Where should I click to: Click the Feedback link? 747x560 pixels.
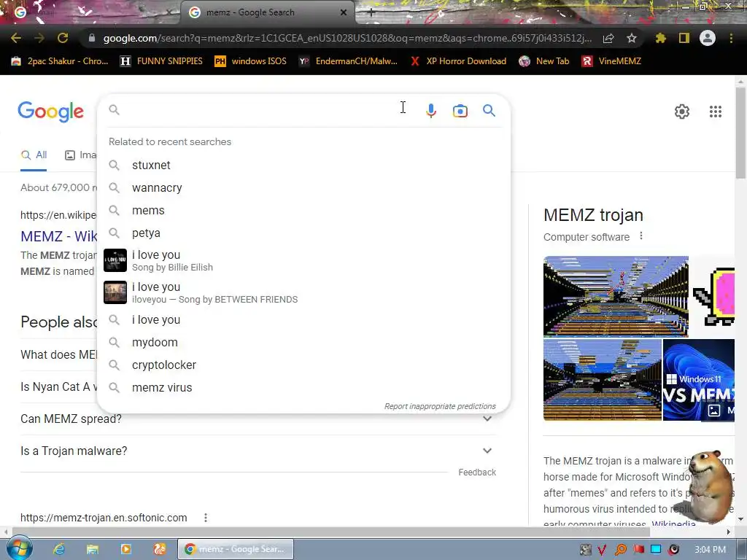[x=477, y=472]
